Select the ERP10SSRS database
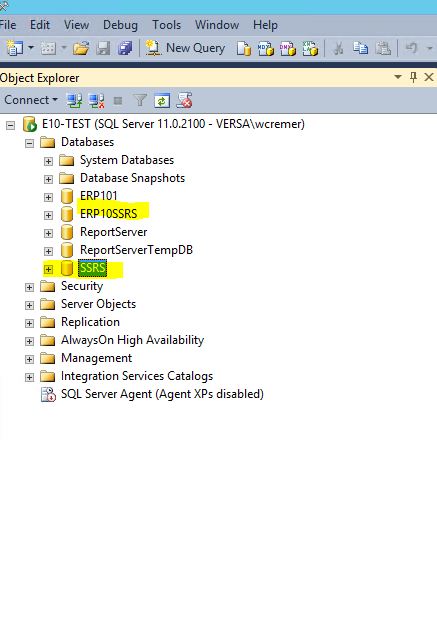The width and height of the screenshot is (437, 625). coord(108,214)
